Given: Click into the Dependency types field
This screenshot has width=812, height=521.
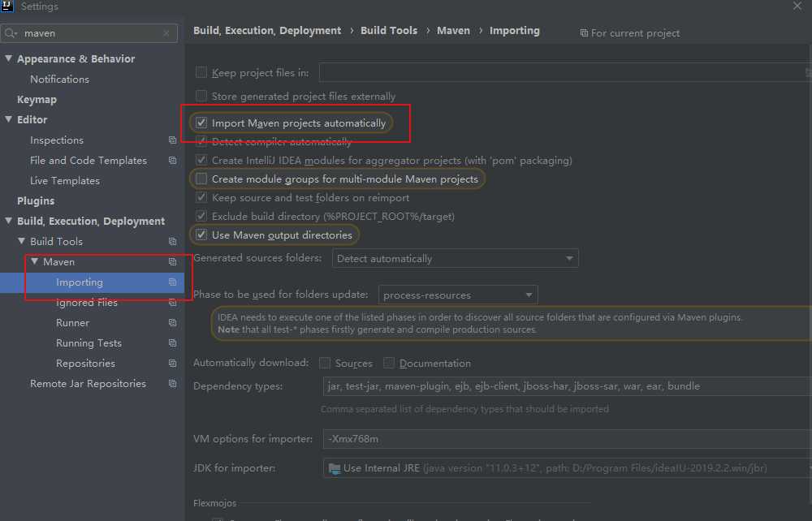Looking at the screenshot, I should pyautogui.click(x=567, y=386).
